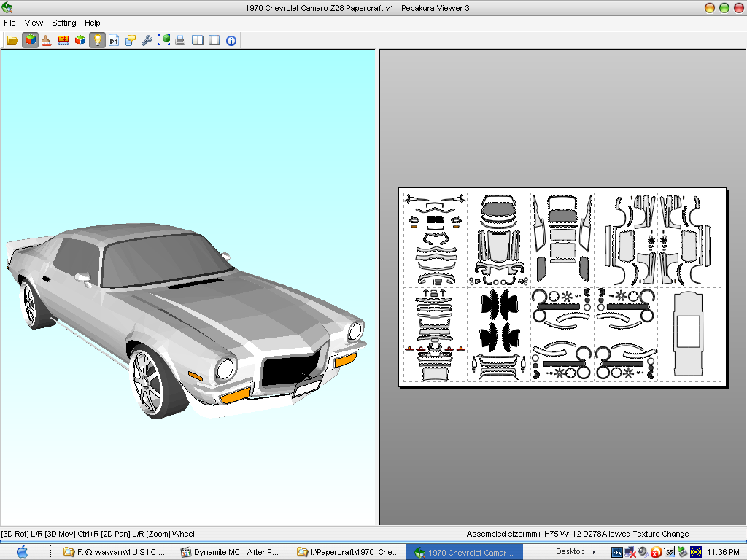Open the File menu
The height and width of the screenshot is (560, 747).
pos(9,23)
